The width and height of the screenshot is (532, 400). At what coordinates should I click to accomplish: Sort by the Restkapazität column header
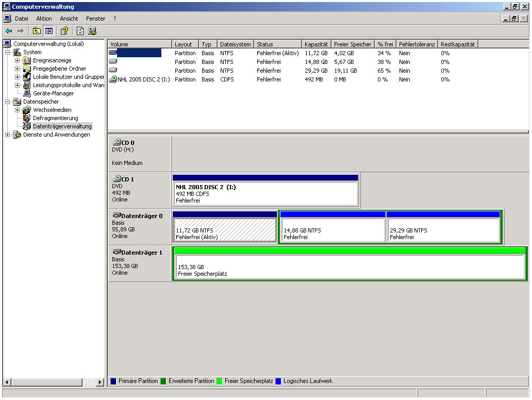(x=458, y=44)
